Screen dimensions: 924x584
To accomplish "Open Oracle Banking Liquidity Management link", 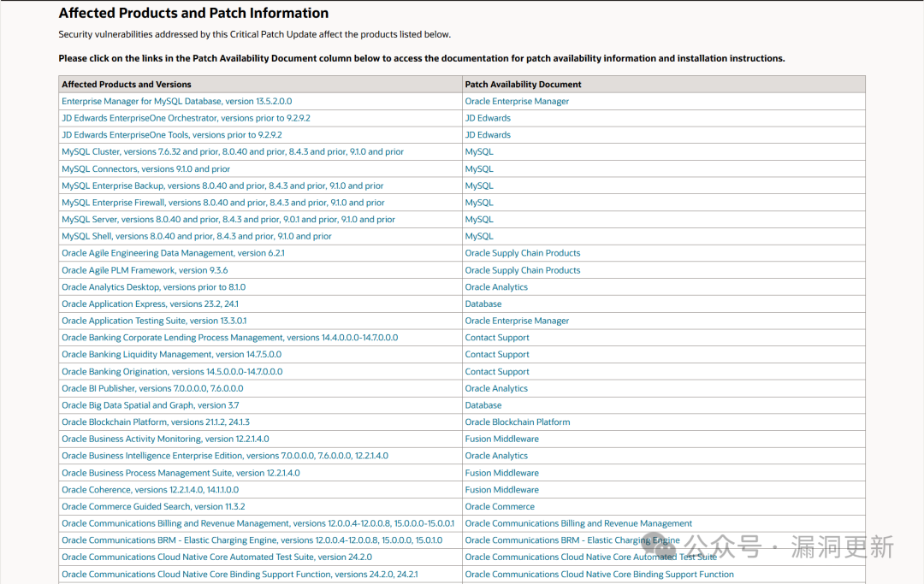I will coord(171,354).
